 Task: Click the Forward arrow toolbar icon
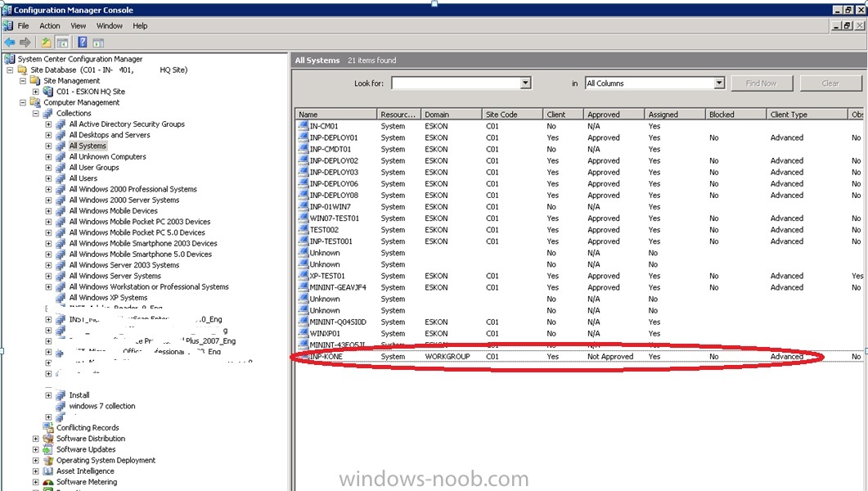[x=25, y=42]
